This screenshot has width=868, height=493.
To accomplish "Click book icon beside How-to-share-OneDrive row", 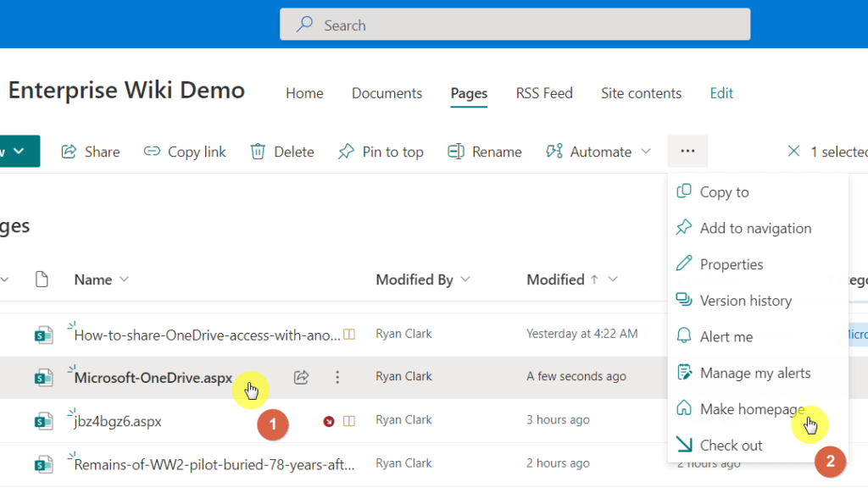I will click(x=348, y=335).
